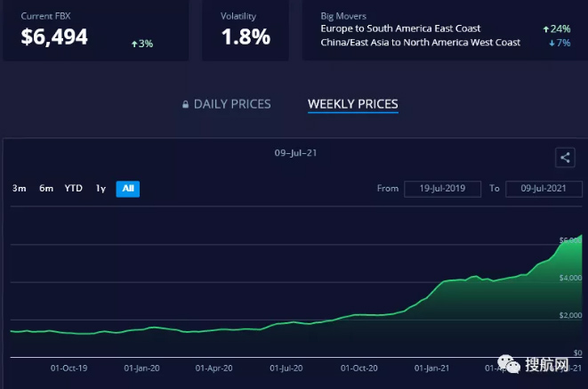Click the blue down arrow beside 7%
The image size is (588, 389).
tap(552, 43)
